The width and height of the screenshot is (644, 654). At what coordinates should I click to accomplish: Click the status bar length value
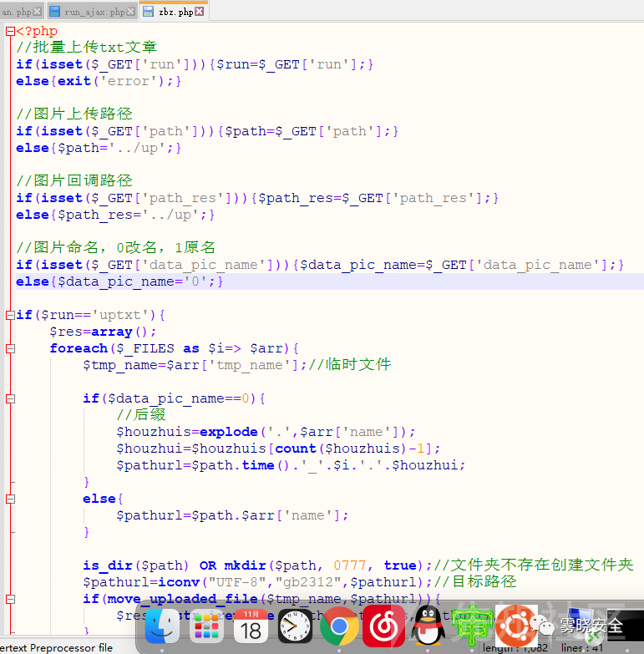pos(515,648)
